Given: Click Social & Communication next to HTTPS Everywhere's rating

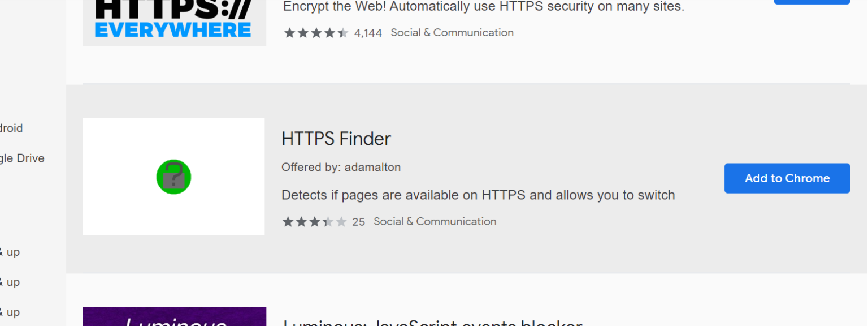Looking at the screenshot, I should [452, 32].
